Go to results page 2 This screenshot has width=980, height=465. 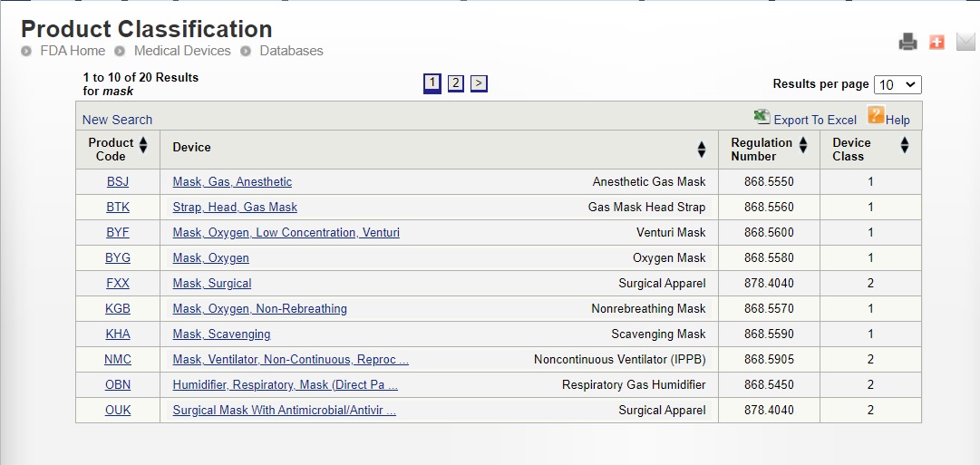(x=455, y=83)
